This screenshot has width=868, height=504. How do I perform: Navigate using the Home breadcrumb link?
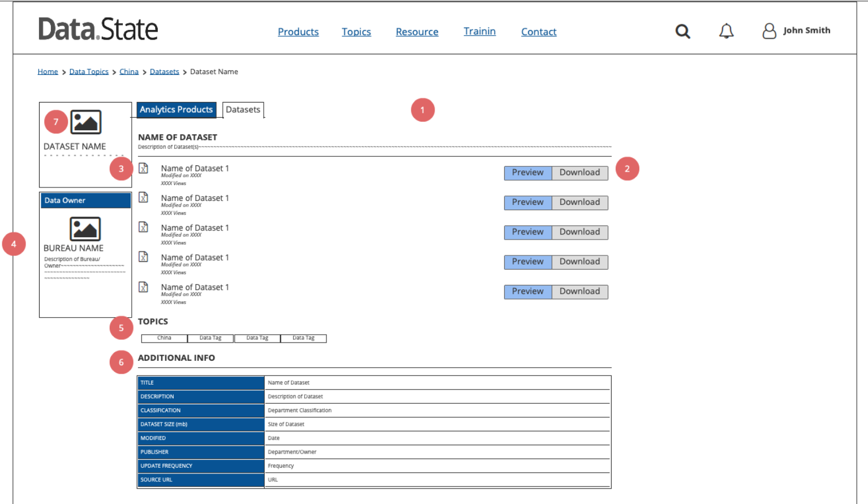pos(48,71)
